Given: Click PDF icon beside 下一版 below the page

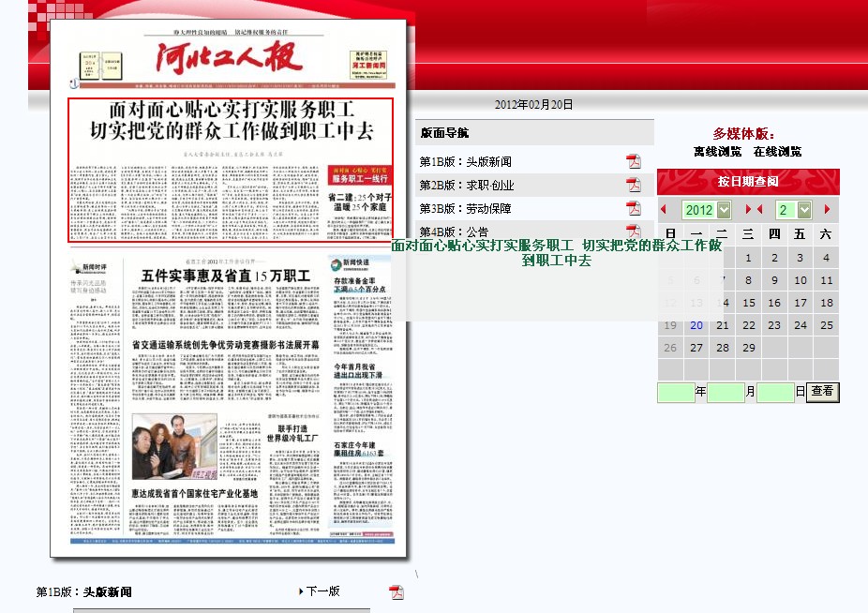Looking at the screenshot, I should point(397,591).
